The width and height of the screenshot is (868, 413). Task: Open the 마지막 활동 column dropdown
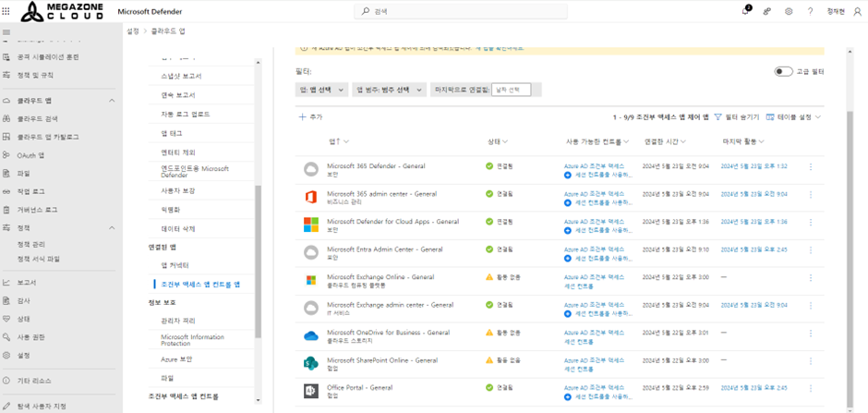(x=744, y=141)
